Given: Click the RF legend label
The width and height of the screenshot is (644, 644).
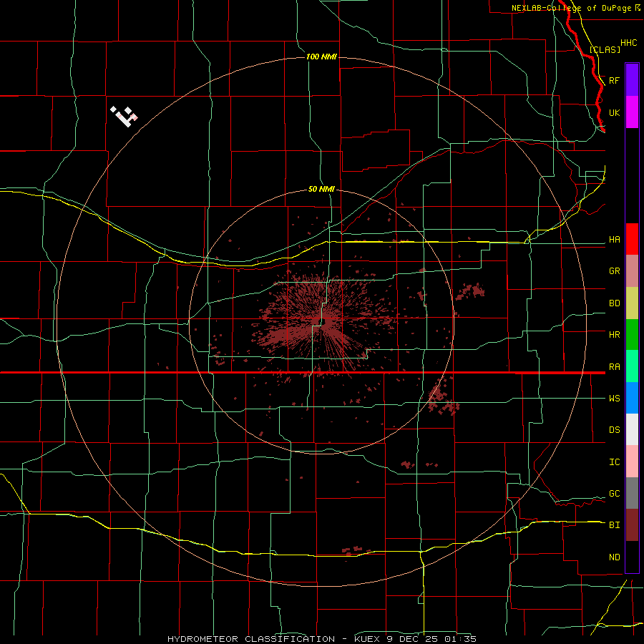Looking at the screenshot, I should point(614,80).
